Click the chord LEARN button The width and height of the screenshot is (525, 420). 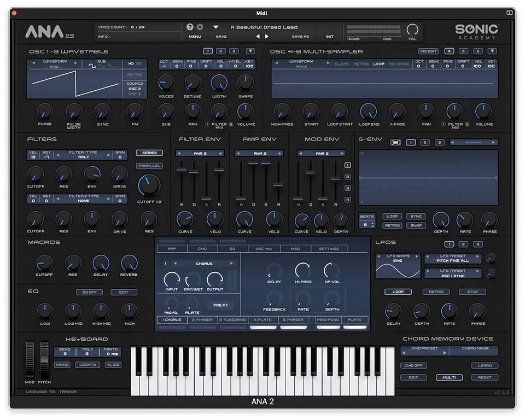(x=485, y=365)
